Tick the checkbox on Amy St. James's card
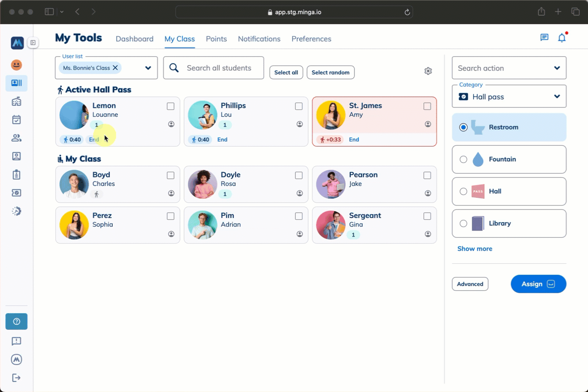This screenshot has width=588, height=392. coord(427,106)
